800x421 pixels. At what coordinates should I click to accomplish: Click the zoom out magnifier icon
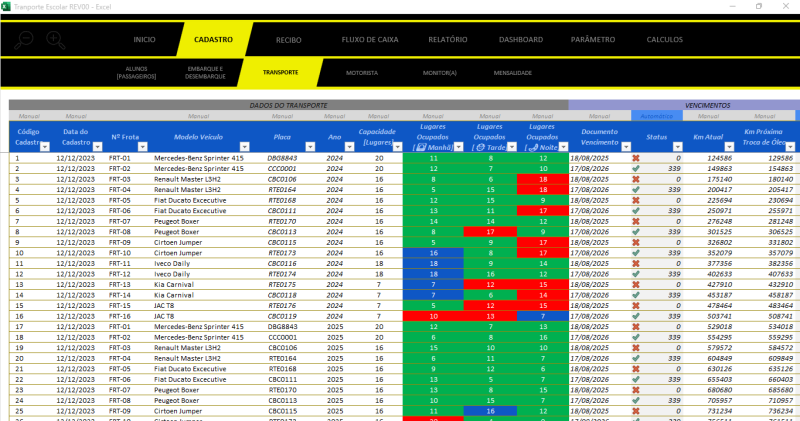(x=24, y=39)
